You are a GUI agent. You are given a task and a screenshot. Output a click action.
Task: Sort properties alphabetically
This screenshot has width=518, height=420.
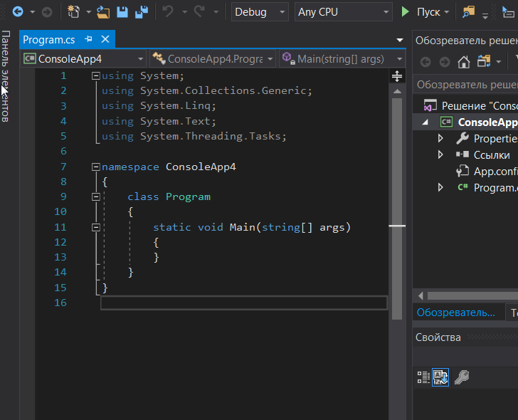[x=440, y=377]
